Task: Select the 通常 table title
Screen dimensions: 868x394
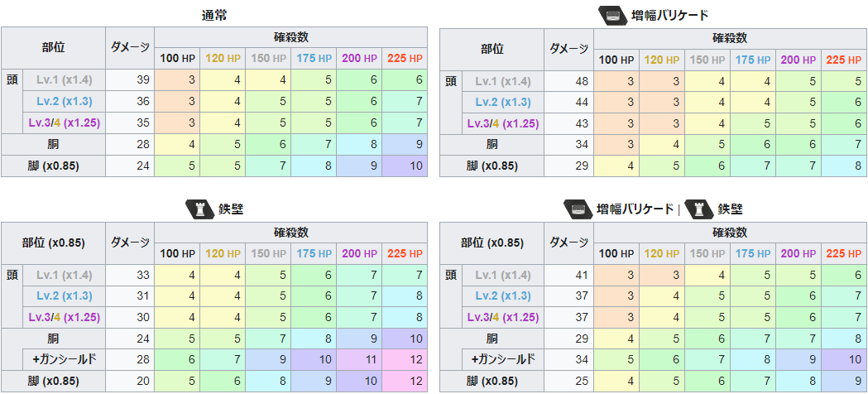Action: [x=214, y=16]
